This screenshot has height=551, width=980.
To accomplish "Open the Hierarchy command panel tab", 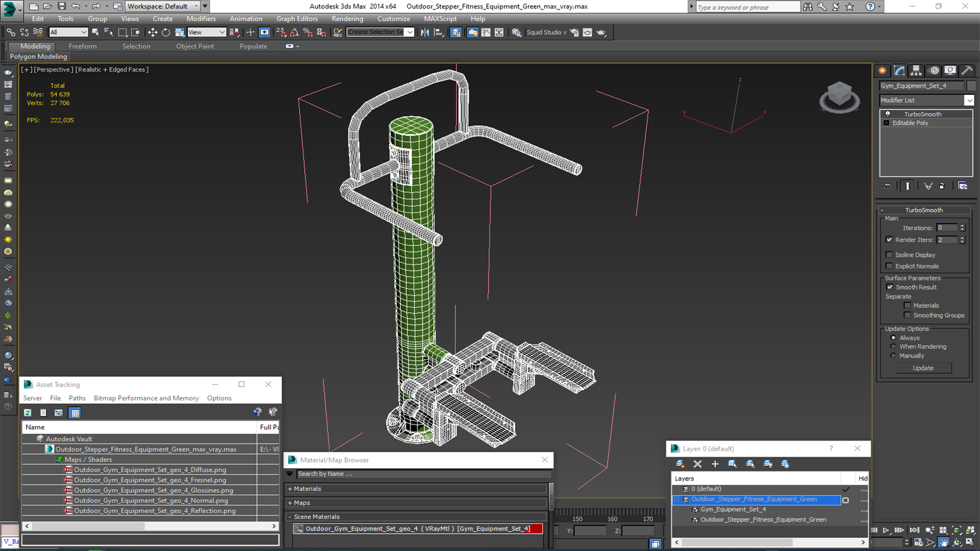I will tap(916, 70).
